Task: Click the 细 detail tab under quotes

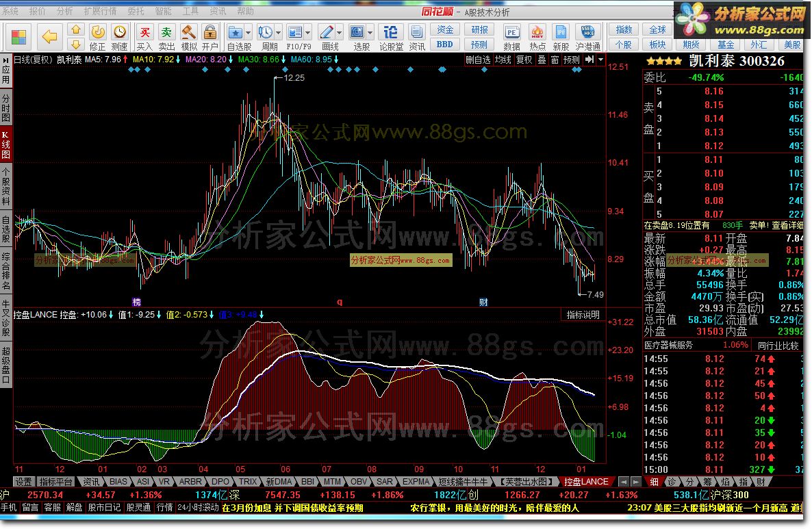Action: 654,482
